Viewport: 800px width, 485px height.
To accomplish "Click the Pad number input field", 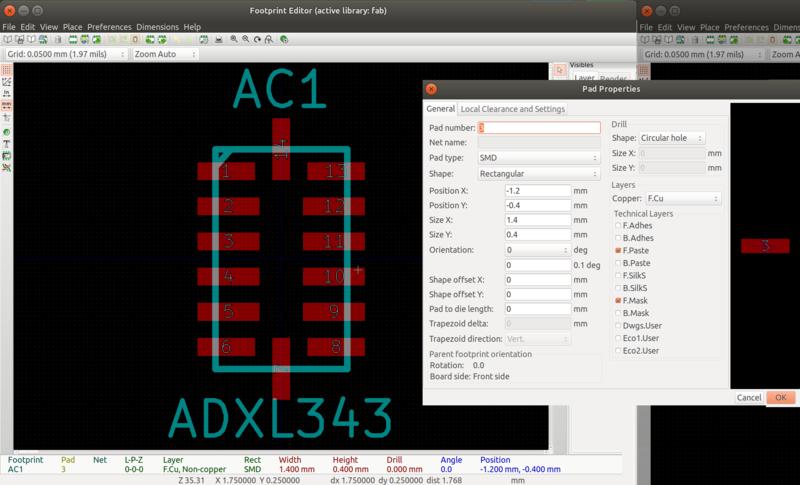I will (x=539, y=127).
